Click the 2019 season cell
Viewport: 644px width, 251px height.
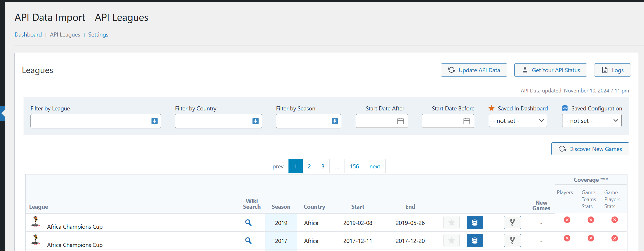point(281,223)
